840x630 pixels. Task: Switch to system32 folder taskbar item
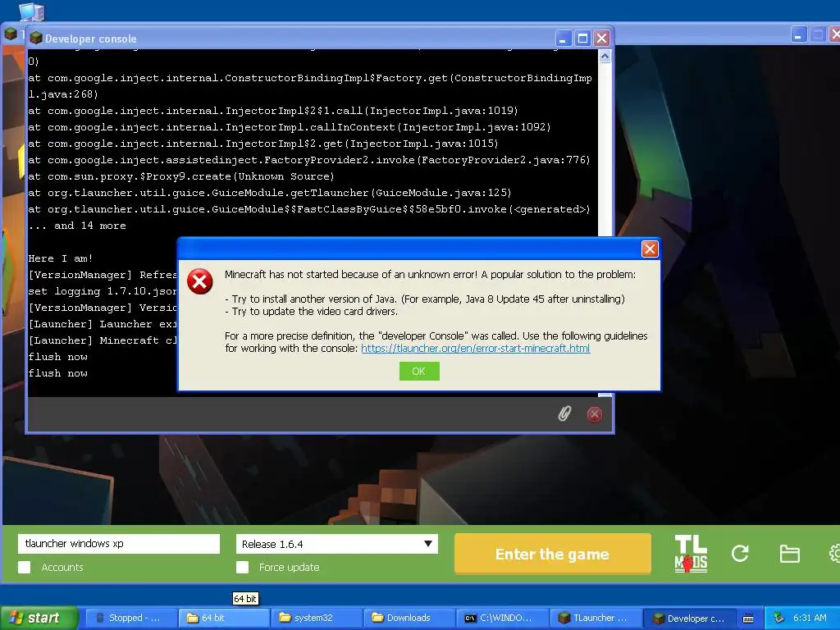[316, 619]
